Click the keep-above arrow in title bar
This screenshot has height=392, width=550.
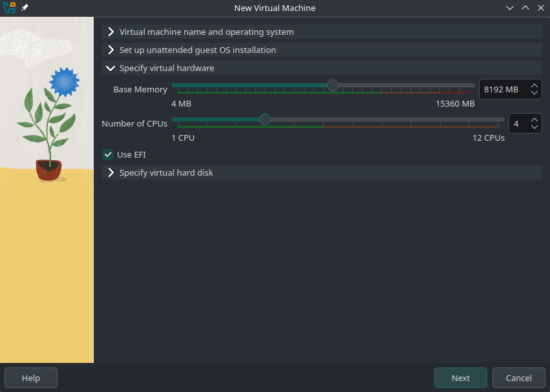[525, 8]
